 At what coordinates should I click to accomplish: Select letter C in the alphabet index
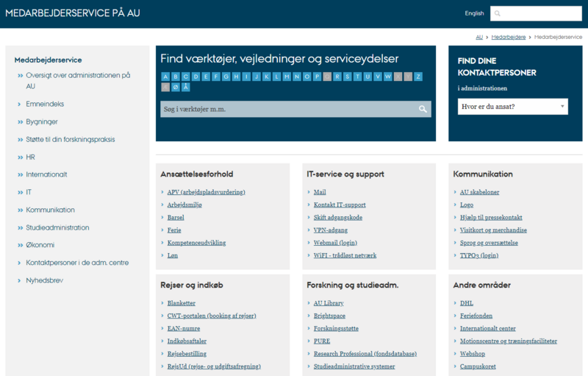pyautogui.click(x=186, y=77)
